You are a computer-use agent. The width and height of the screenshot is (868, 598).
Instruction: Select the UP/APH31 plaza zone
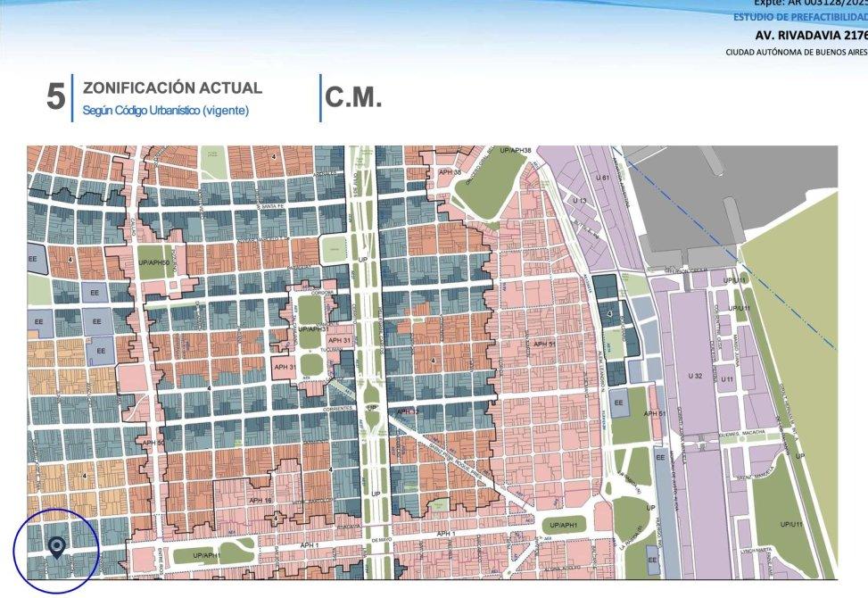(x=310, y=328)
